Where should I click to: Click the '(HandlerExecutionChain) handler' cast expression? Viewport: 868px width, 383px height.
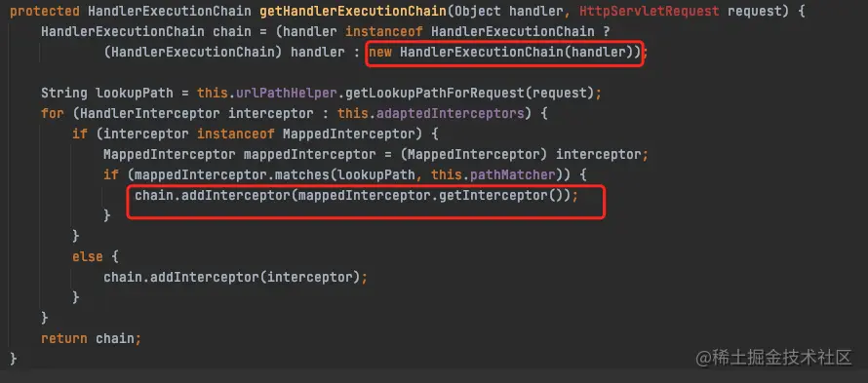coord(224,53)
